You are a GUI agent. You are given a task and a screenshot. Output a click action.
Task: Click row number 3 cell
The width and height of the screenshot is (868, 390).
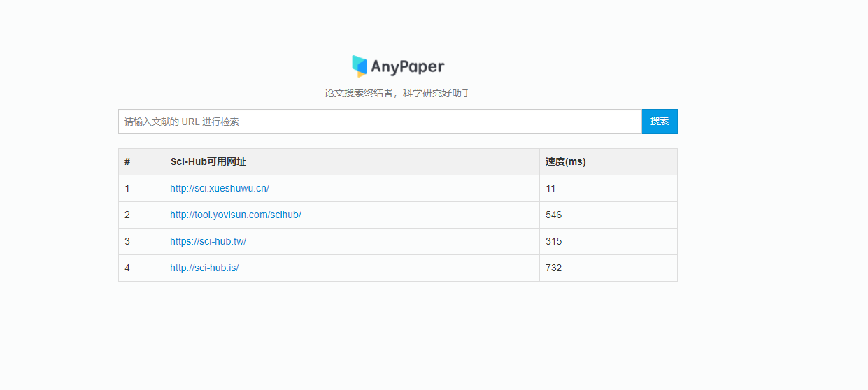tap(141, 242)
